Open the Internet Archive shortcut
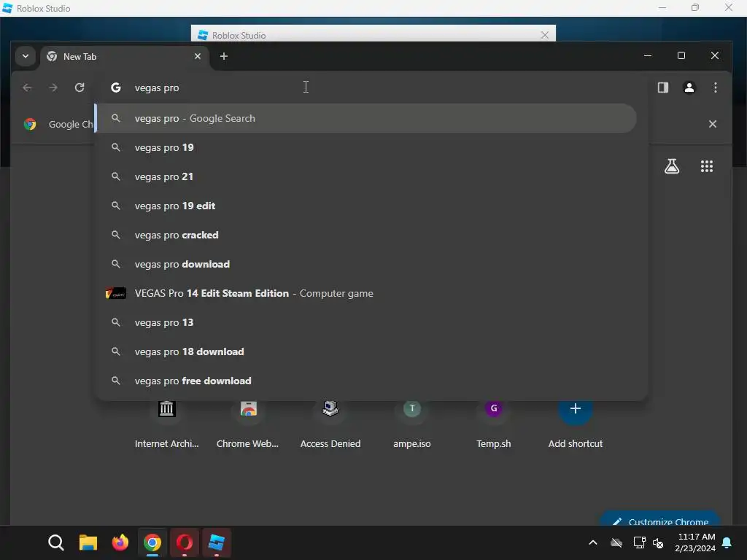The image size is (747, 560). 167,424
